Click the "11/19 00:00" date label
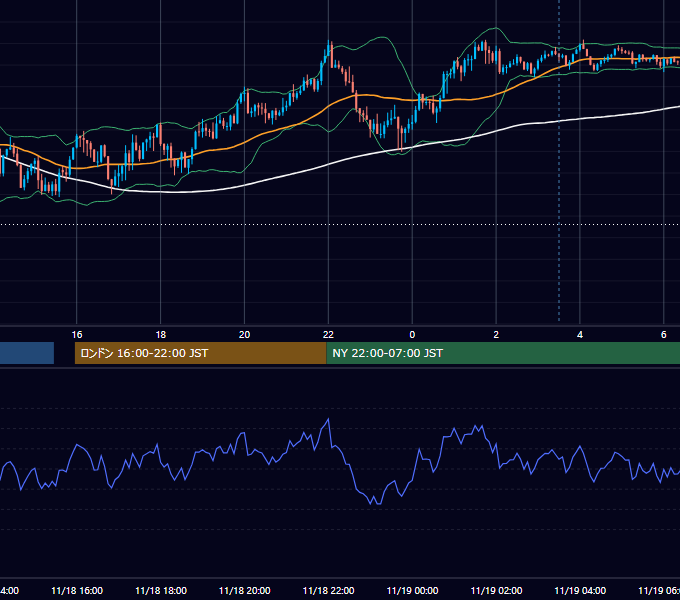This screenshot has height=600, width=680. 412,590
